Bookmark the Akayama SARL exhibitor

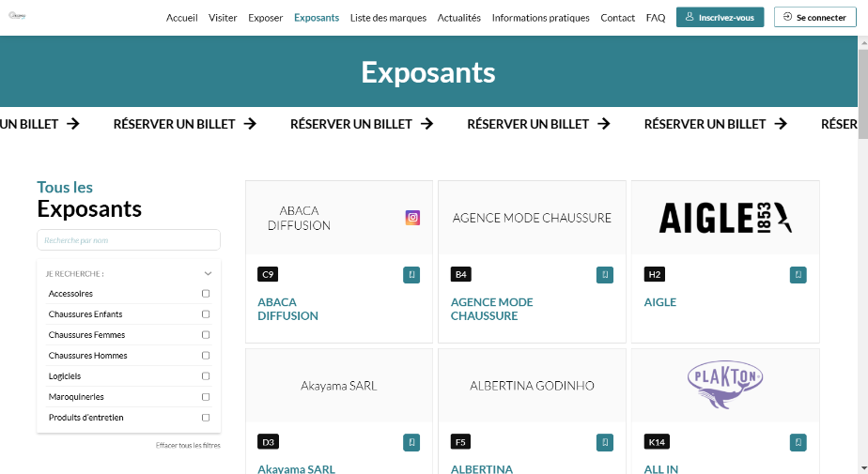pyautogui.click(x=411, y=442)
